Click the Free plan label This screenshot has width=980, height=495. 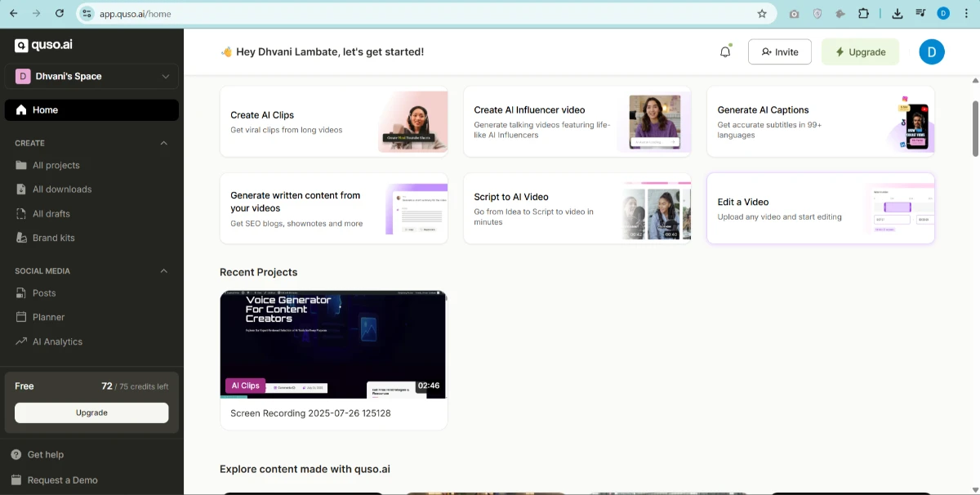point(24,386)
